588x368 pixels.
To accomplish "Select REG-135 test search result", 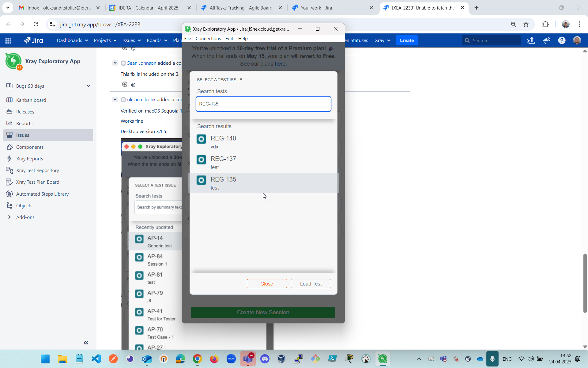I will point(263,183).
